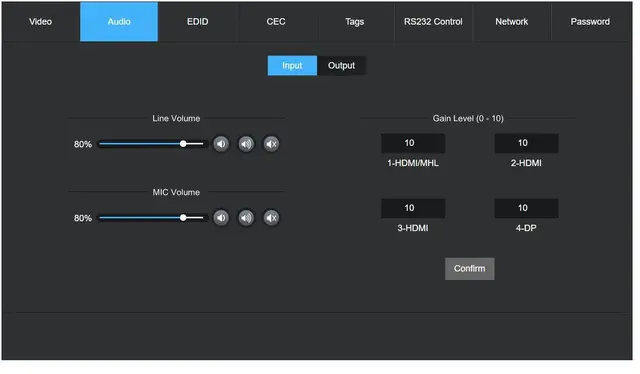
Task: Mute the Line Volume
Action: point(271,144)
